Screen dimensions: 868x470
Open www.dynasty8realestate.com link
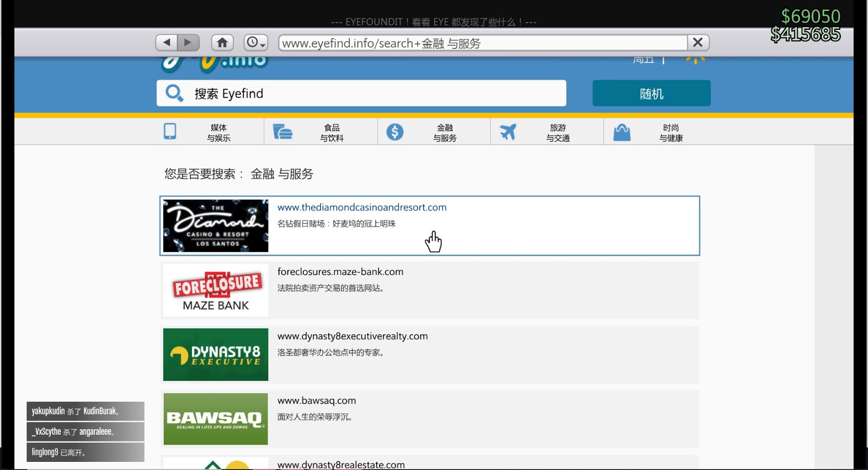(341, 465)
